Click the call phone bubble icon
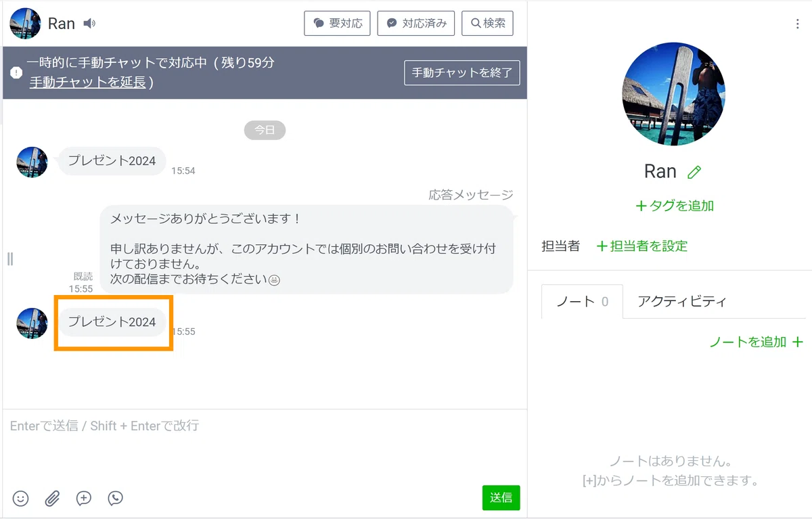 (x=116, y=498)
